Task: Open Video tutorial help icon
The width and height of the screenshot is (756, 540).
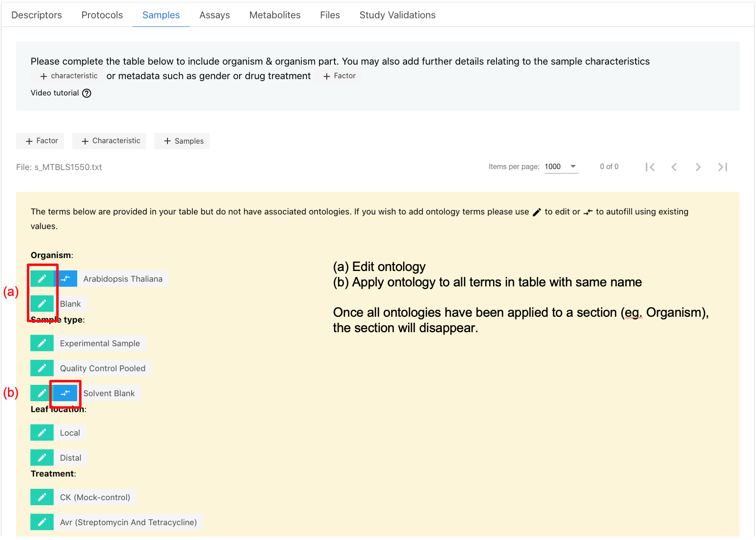Action: (x=86, y=93)
